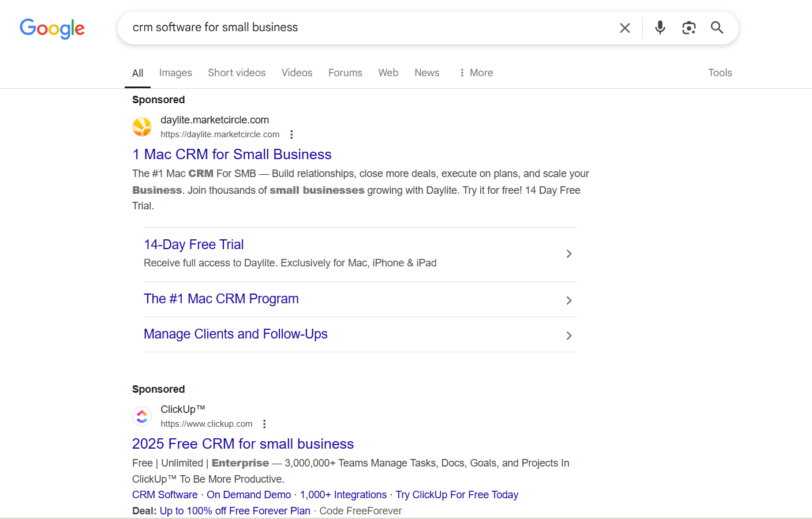Switch to the Forums tab

(x=345, y=73)
